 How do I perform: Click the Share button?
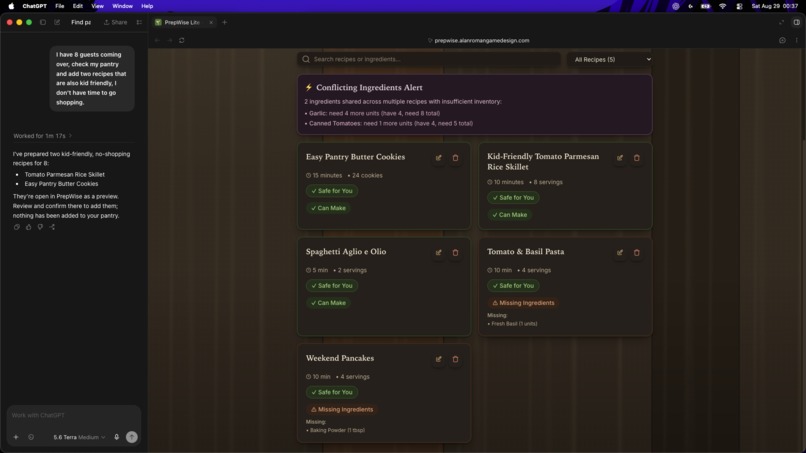[x=116, y=22]
